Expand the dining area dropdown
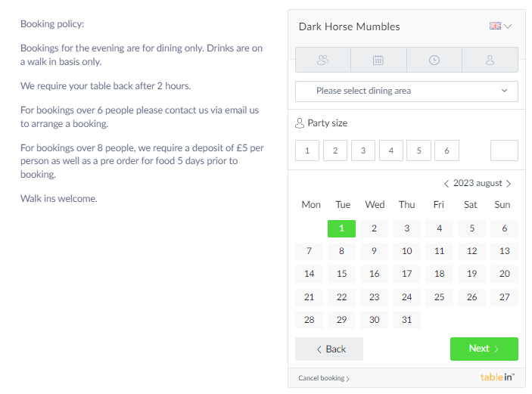 (x=406, y=92)
